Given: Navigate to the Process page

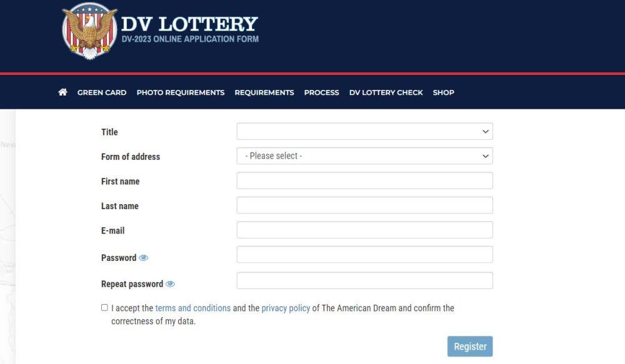Looking at the screenshot, I should (321, 92).
